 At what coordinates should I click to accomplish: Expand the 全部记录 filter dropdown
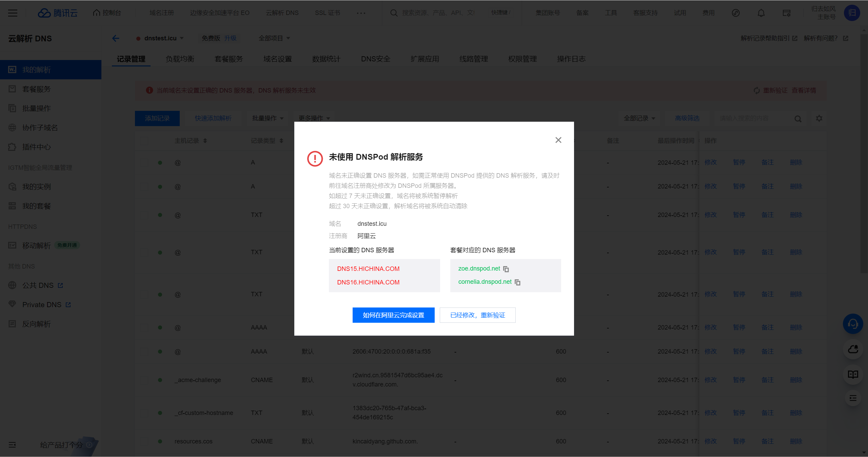point(639,118)
